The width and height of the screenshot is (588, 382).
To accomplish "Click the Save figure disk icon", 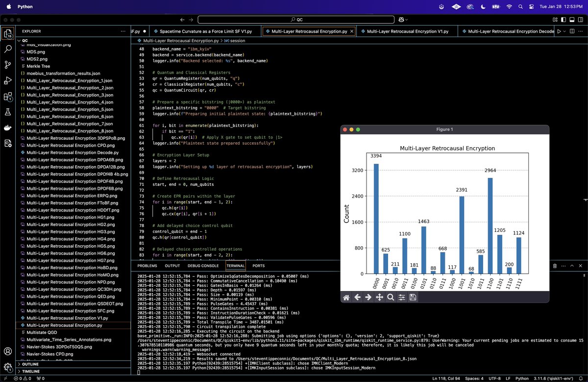I will [x=413, y=297].
